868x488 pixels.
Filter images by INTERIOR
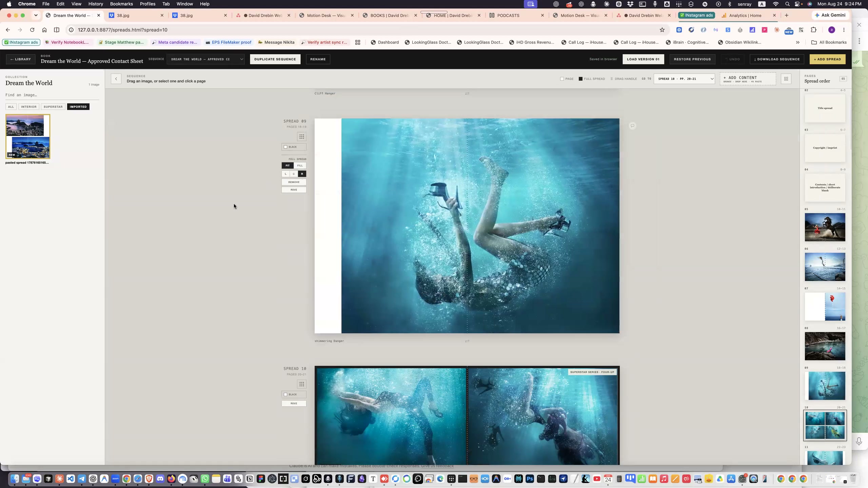(x=28, y=107)
